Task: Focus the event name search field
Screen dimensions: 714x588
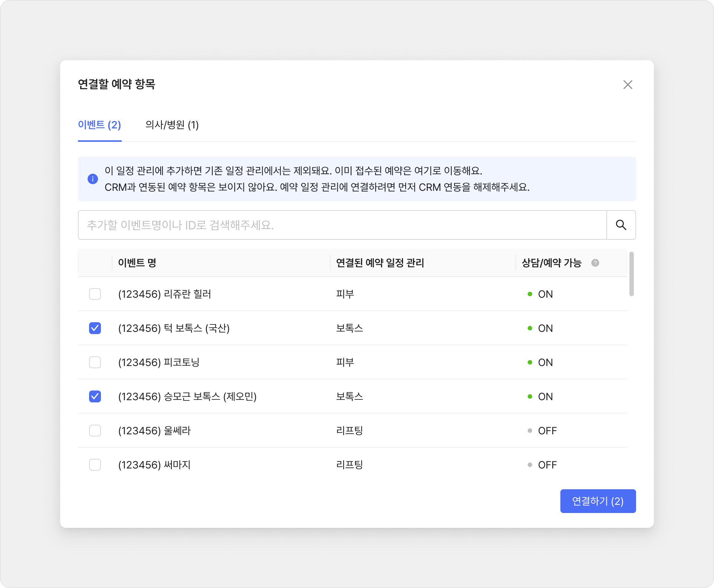Action: [341, 225]
